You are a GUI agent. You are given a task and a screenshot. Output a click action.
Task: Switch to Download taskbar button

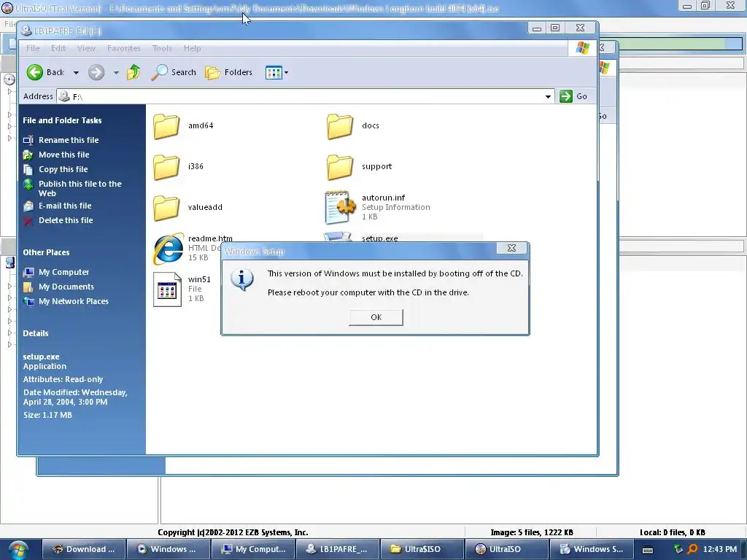point(84,549)
